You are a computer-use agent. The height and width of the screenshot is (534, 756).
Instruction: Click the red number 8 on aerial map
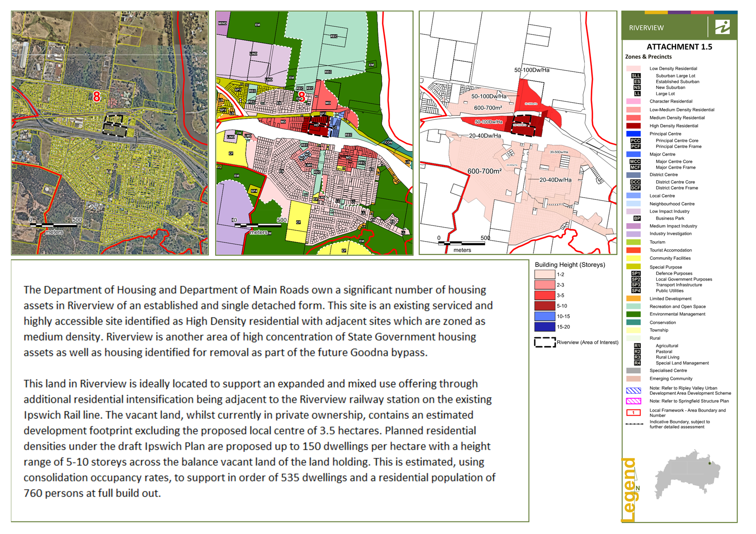[97, 97]
